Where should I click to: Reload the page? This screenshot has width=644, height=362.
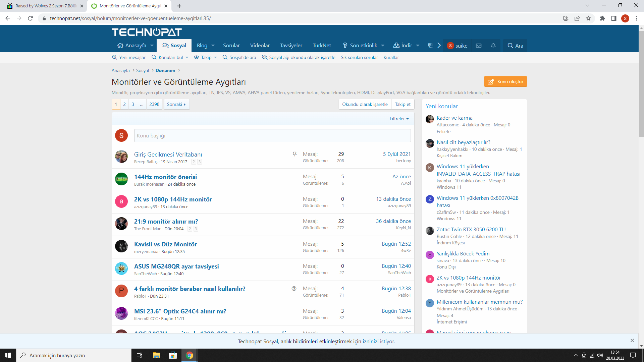click(x=30, y=18)
